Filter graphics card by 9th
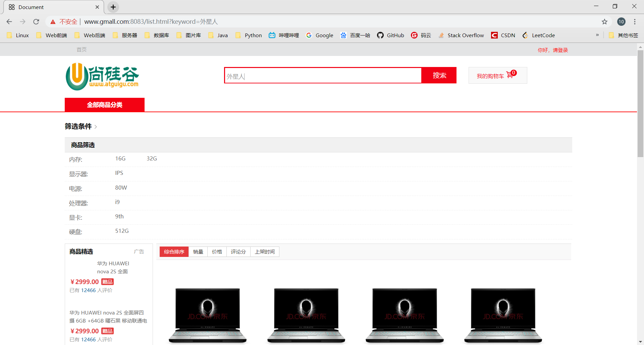This screenshot has width=644, height=345. tap(119, 216)
